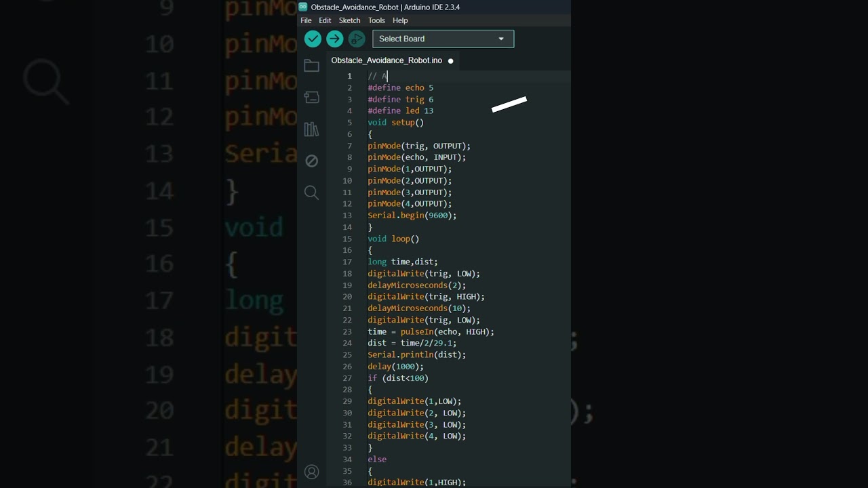Click the "else" keyword on line 34
Viewport: 868px width, 488px height.
pyautogui.click(x=377, y=460)
